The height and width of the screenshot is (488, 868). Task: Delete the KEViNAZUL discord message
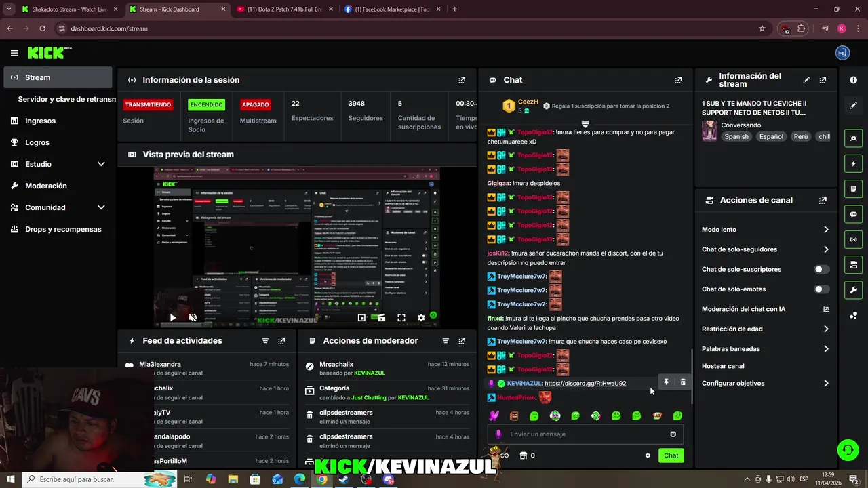[683, 382]
